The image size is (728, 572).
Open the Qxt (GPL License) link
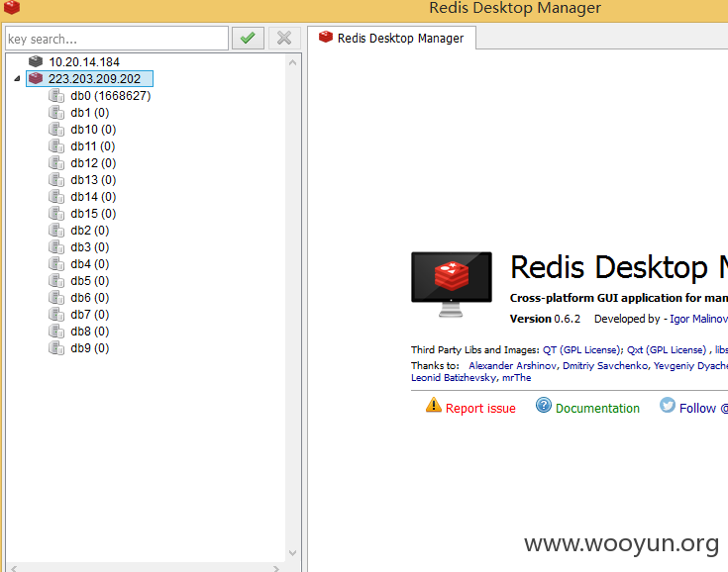(x=667, y=349)
